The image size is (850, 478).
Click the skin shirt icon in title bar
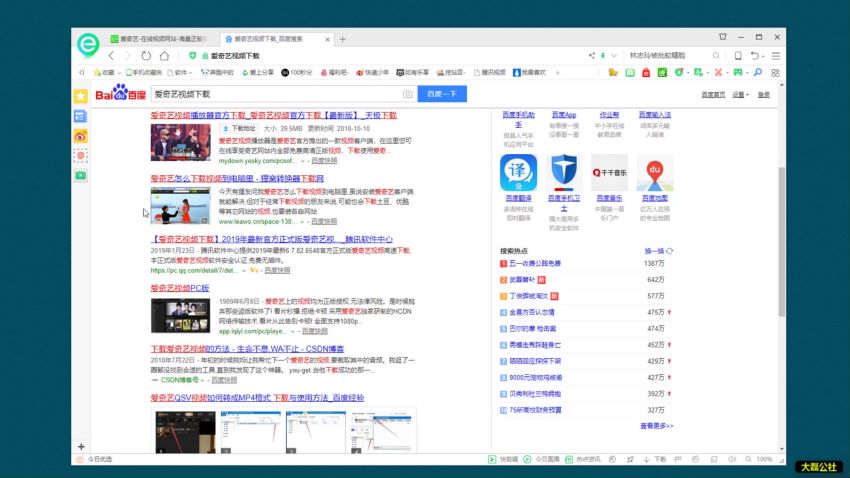pos(723,37)
